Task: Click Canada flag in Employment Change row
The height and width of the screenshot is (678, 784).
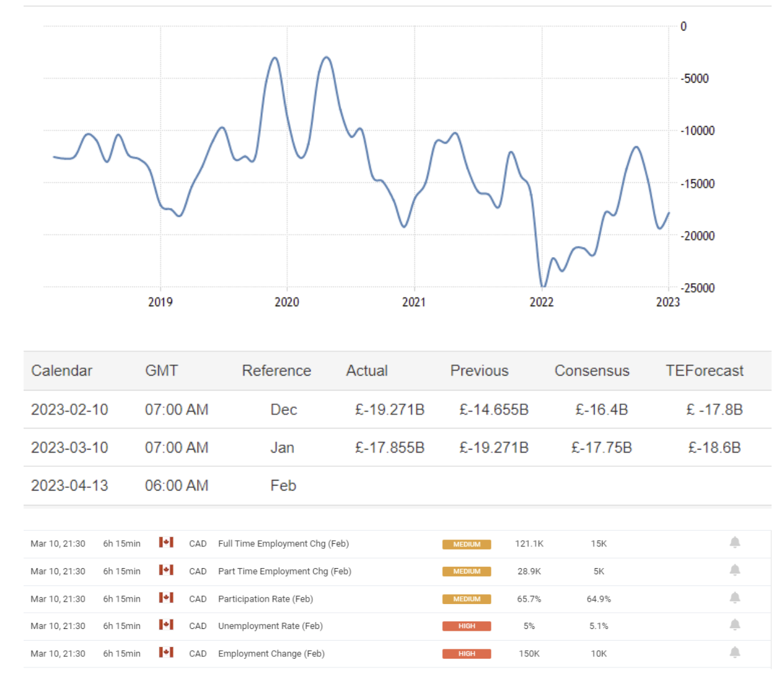Action: pyautogui.click(x=166, y=653)
